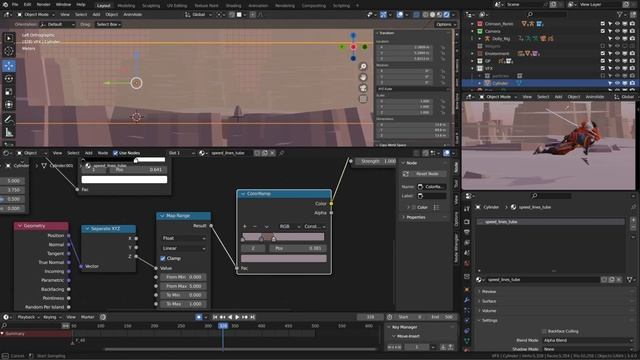Toggle the Clamp checkbox in Map Range
Viewport: 640px width, 360px height.
(163, 258)
